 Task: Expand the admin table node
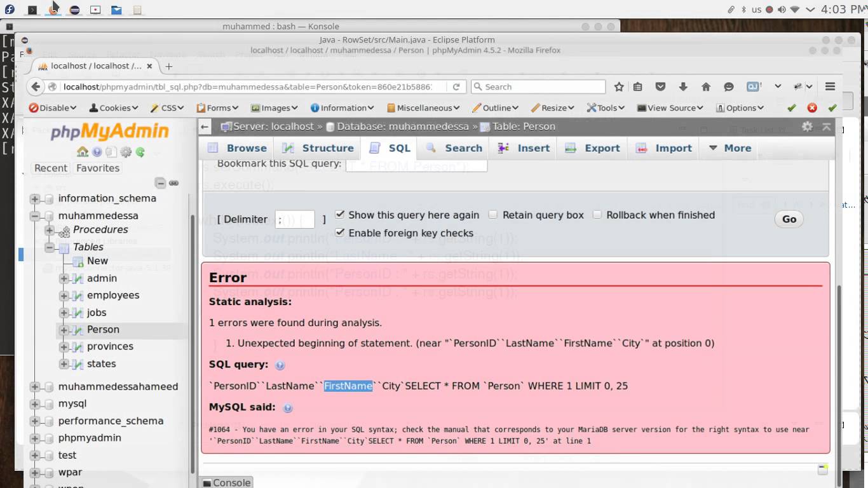(64, 278)
